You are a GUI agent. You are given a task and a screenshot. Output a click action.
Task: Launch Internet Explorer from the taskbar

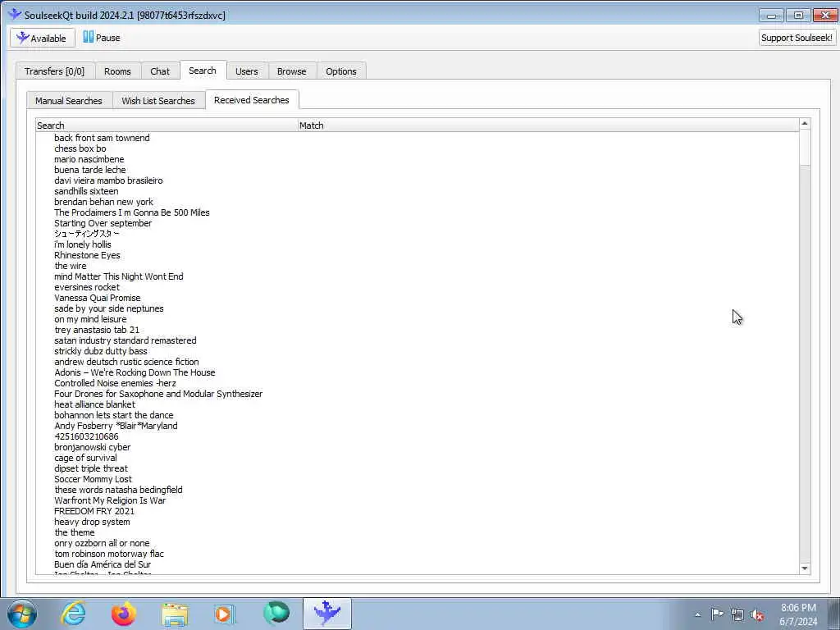pos(73,614)
